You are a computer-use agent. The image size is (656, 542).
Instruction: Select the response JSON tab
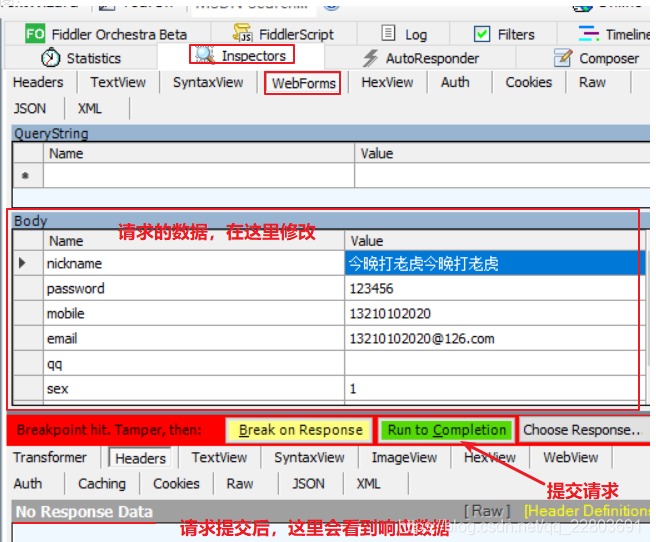coord(308,483)
